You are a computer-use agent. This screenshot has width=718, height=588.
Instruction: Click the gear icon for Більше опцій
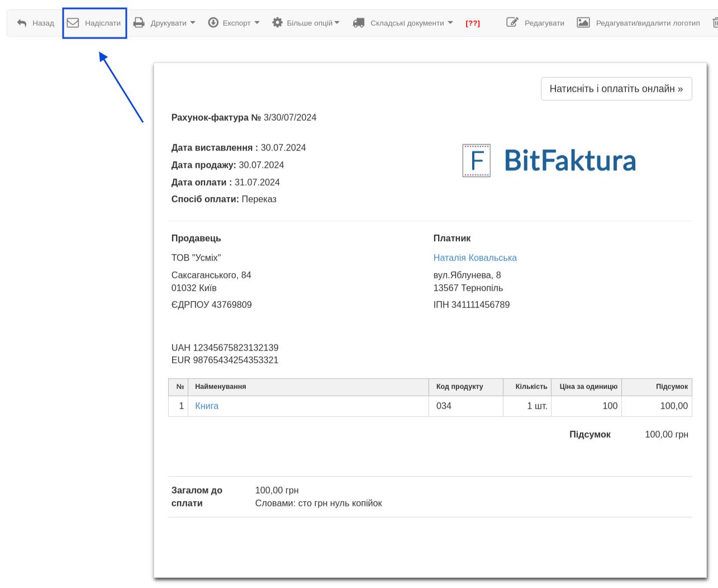pos(277,23)
